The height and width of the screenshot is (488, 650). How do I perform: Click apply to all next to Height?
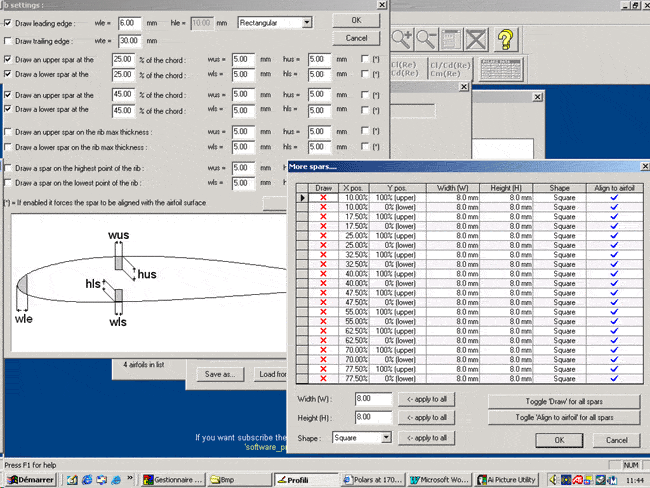[x=426, y=417]
